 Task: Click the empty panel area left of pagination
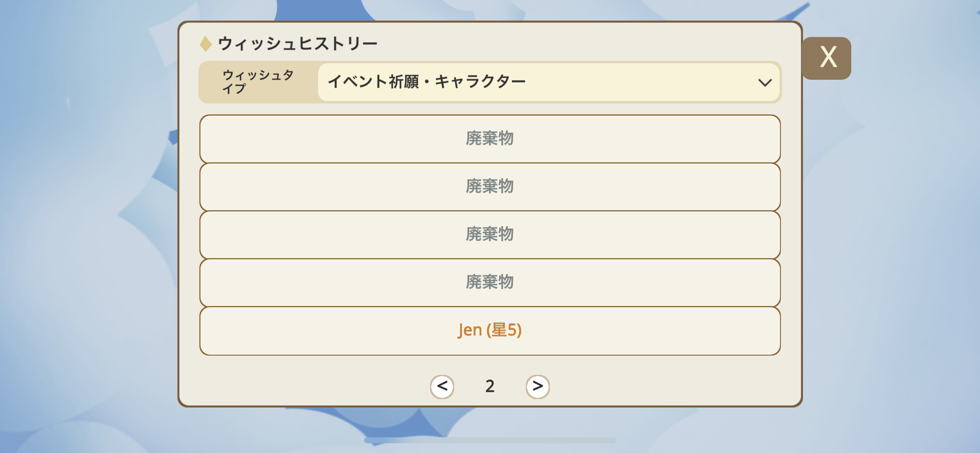tap(306, 385)
